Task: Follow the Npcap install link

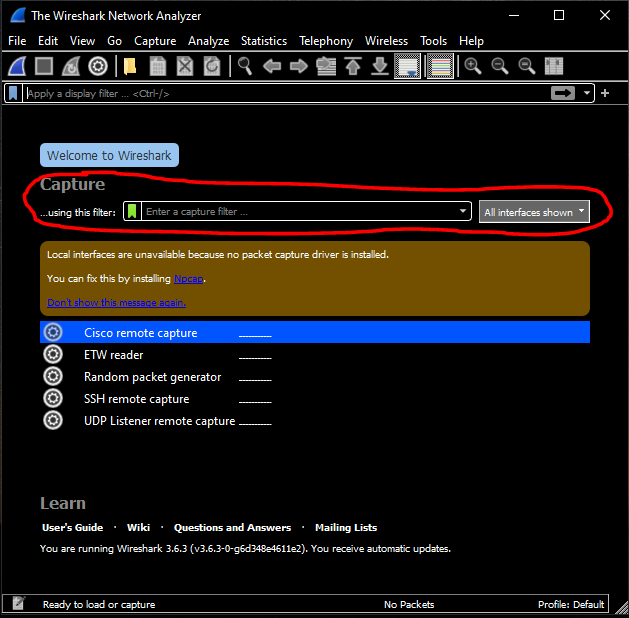Action: click(189, 278)
